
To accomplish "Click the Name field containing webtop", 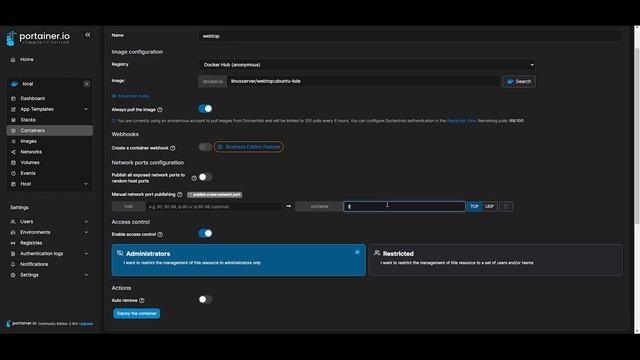I will (x=410, y=36).
